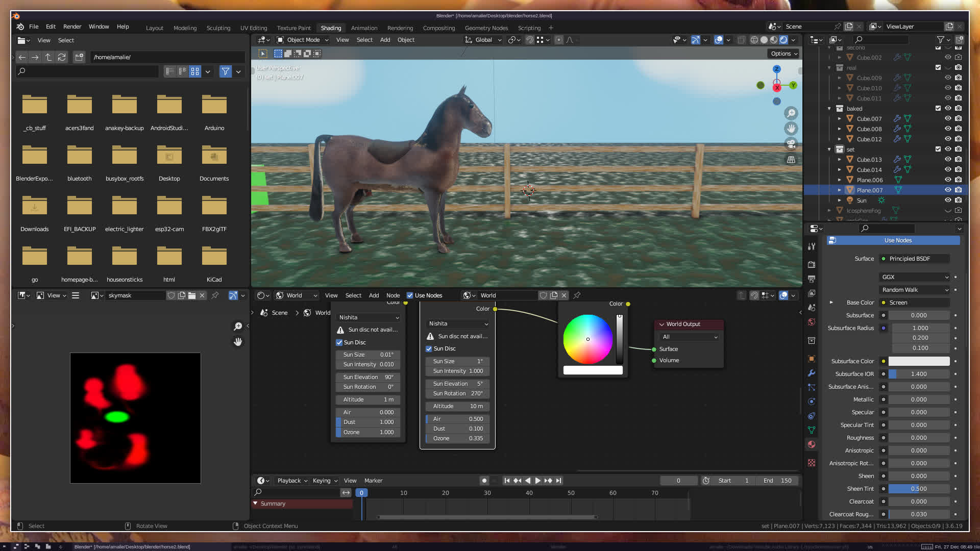The image size is (980, 551).
Task: Click the pan hand tool in image editor
Action: click(x=238, y=342)
